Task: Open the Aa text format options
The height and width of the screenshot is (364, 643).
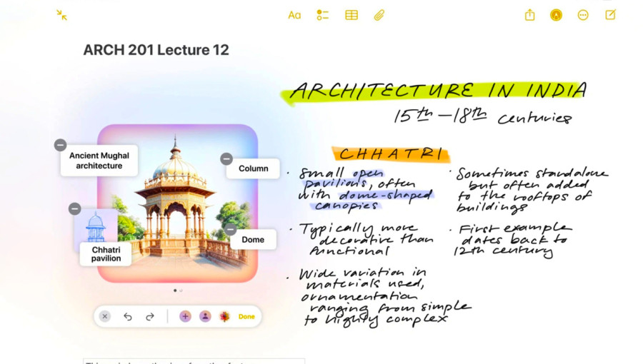Action: [294, 15]
